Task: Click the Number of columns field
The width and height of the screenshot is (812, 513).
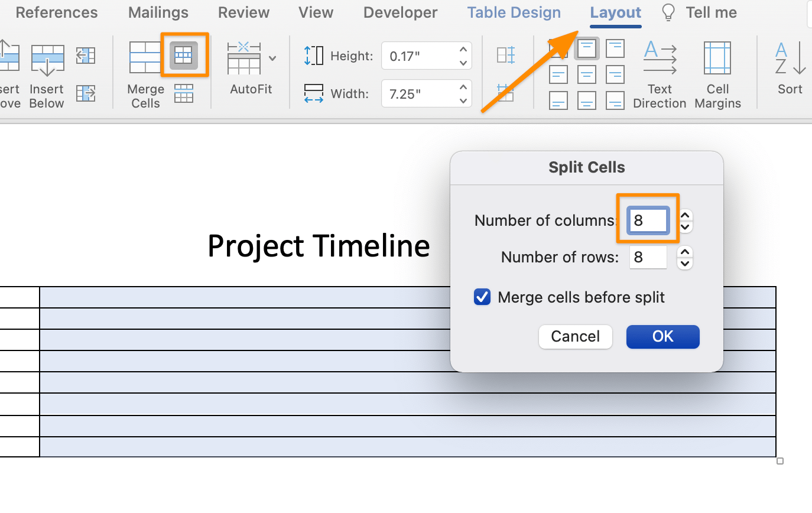Action: coord(648,221)
